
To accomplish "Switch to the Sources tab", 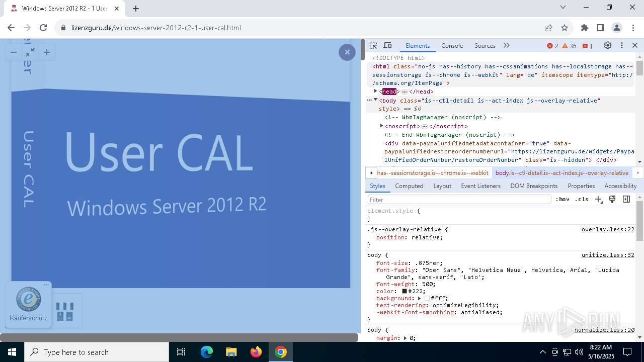I will (x=485, y=45).
